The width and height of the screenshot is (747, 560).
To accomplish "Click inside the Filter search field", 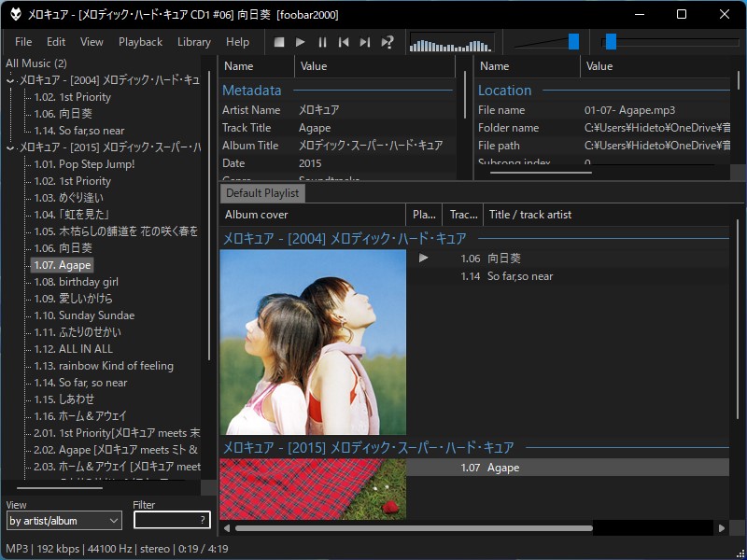I will (172, 520).
